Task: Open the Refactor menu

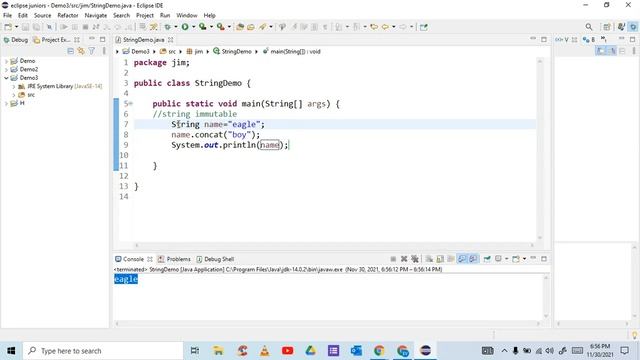Action: [x=68, y=16]
